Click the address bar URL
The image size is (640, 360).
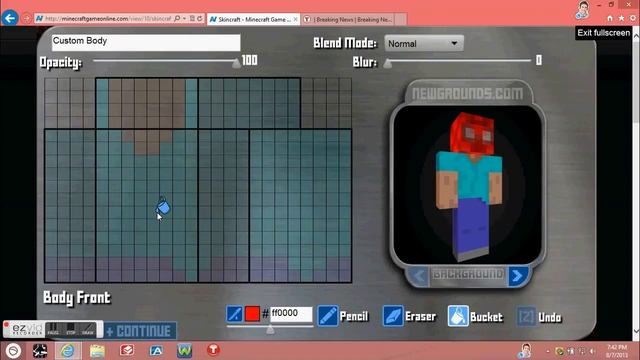click(x=108, y=19)
